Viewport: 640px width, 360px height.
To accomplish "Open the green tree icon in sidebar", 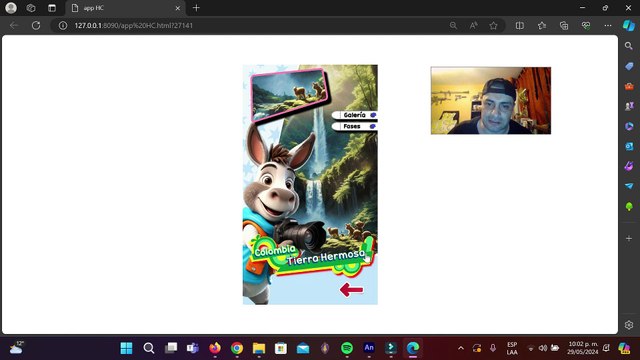I will (629, 207).
